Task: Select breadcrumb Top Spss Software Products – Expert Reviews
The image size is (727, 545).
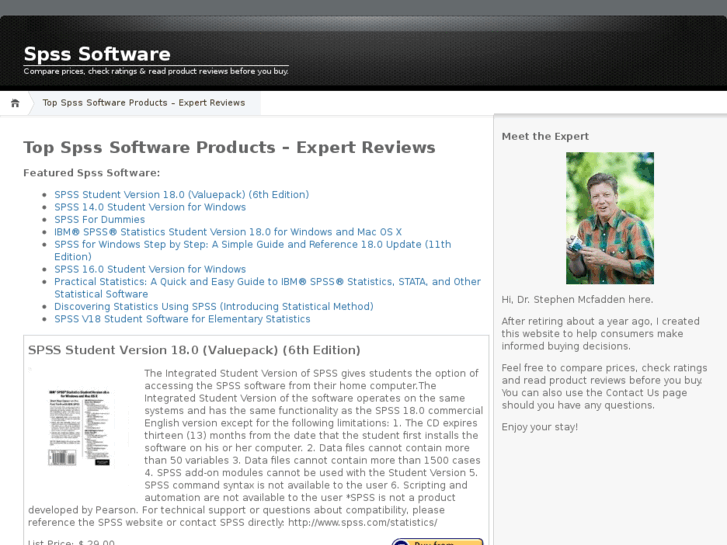Action: [x=144, y=103]
